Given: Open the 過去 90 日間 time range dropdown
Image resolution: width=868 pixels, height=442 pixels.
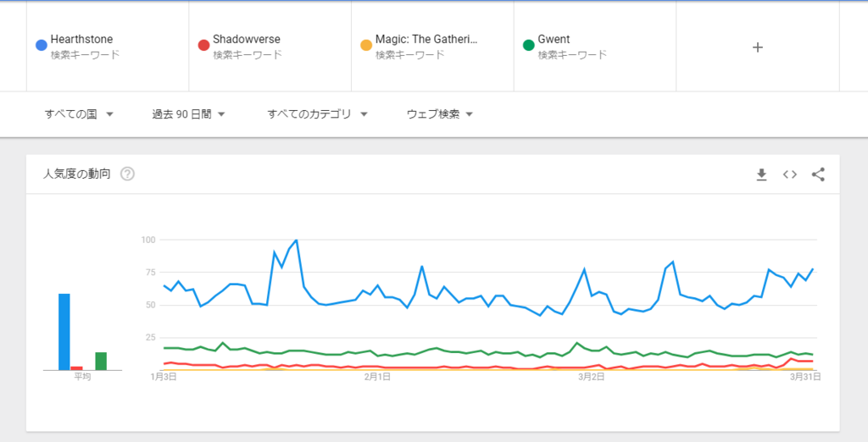Looking at the screenshot, I should pos(188,114).
